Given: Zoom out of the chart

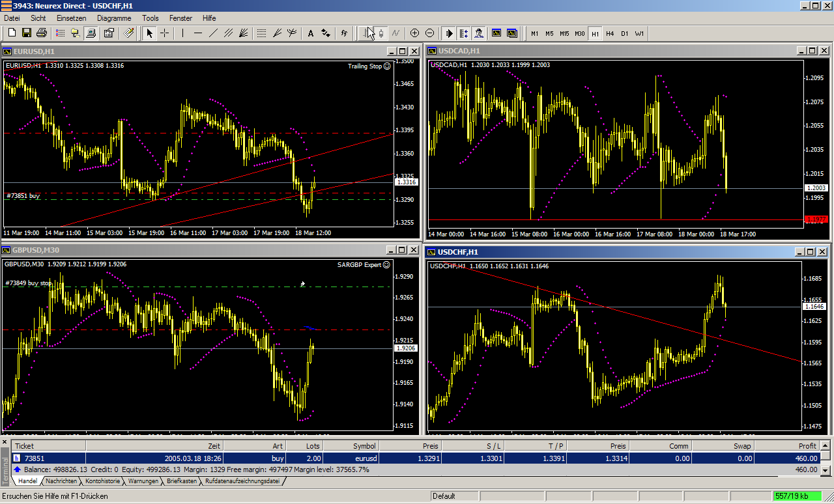Looking at the screenshot, I should 429,33.
